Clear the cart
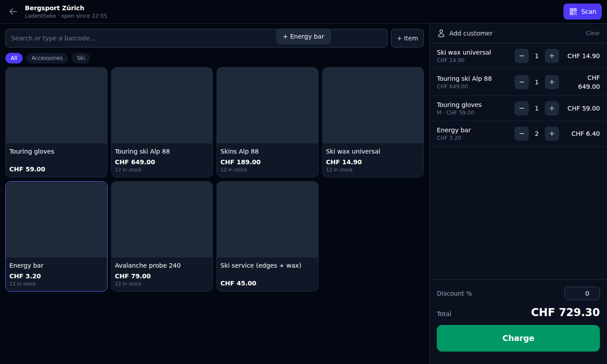The width and height of the screenshot is (607, 364). (x=593, y=33)
